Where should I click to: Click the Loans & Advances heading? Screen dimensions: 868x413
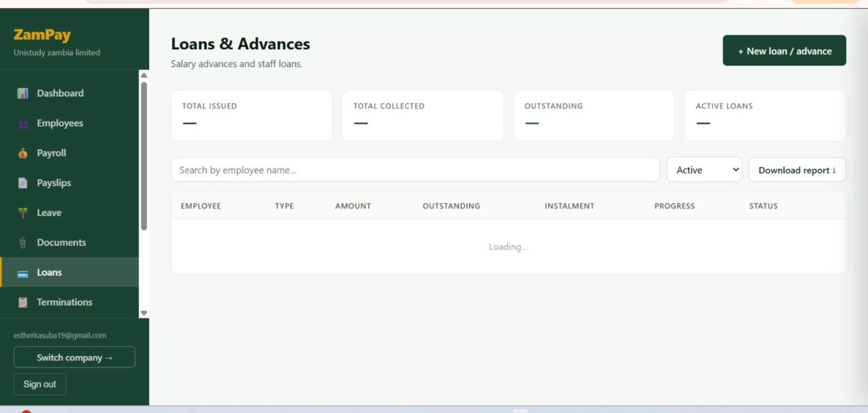[x=240, y=44]
